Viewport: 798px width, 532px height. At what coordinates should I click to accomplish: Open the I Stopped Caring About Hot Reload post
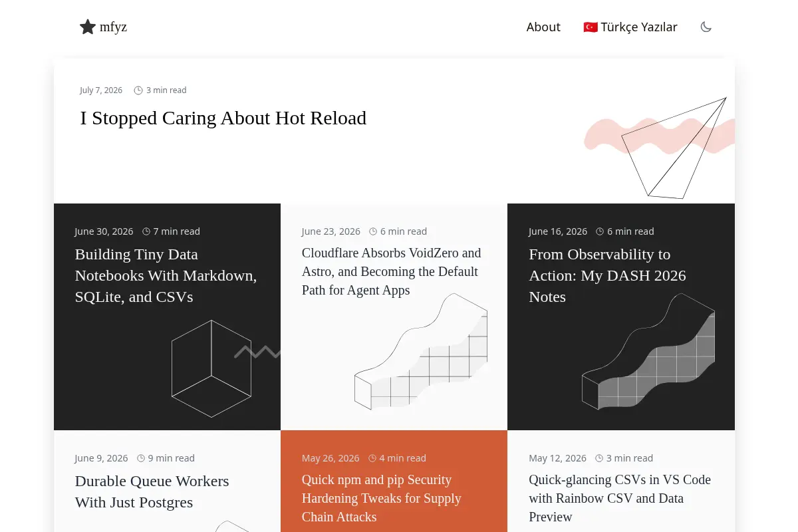pyautogui.click(x=223, y=118)
